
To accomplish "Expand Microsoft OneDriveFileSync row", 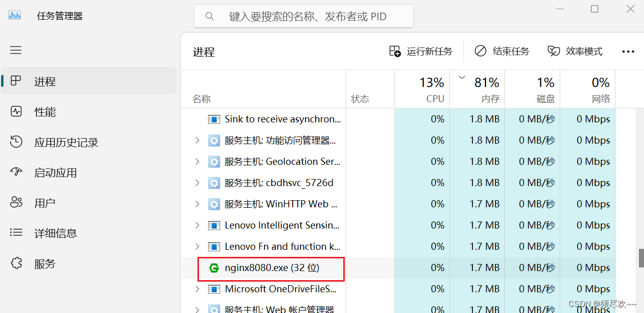I will click(197, 289).
